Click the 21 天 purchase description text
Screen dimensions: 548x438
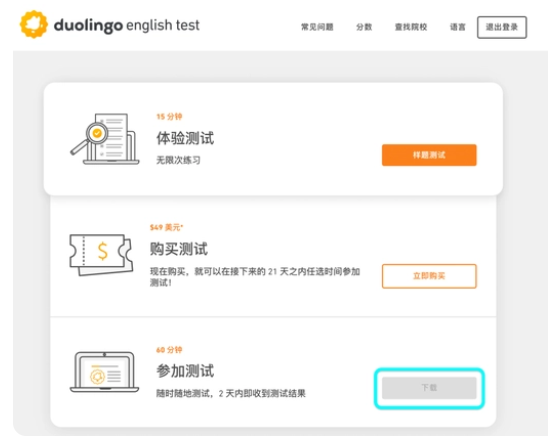pos(255,277)
